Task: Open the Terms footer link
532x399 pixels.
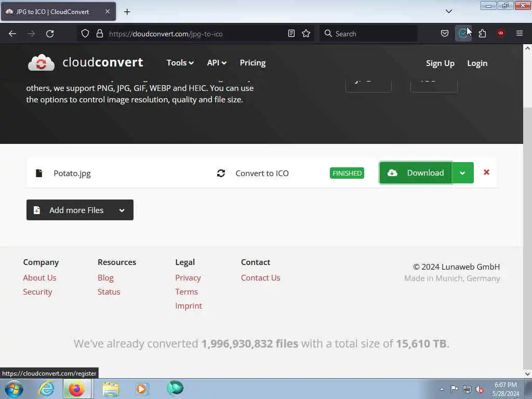Action: (187, 292)
